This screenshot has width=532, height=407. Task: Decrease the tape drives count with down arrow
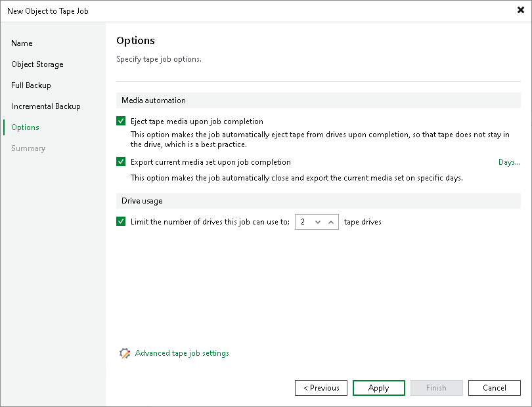click(x=318, y=222)
